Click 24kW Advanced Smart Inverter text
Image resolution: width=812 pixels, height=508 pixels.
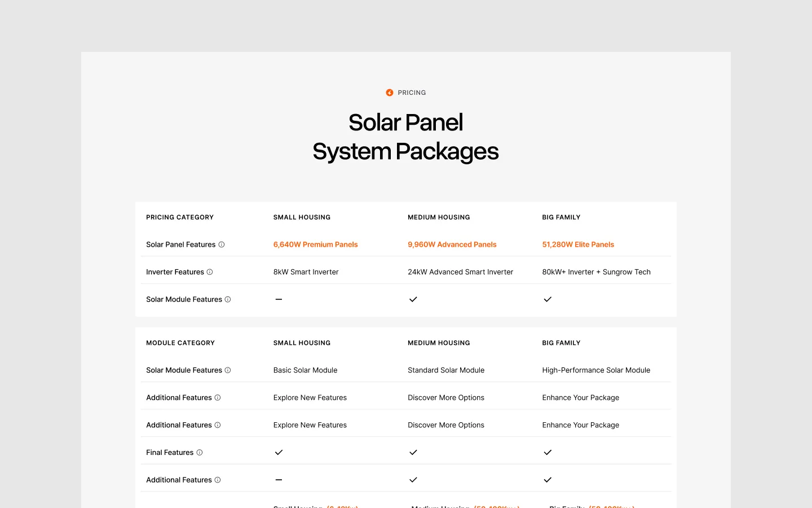tap(460, 272)
